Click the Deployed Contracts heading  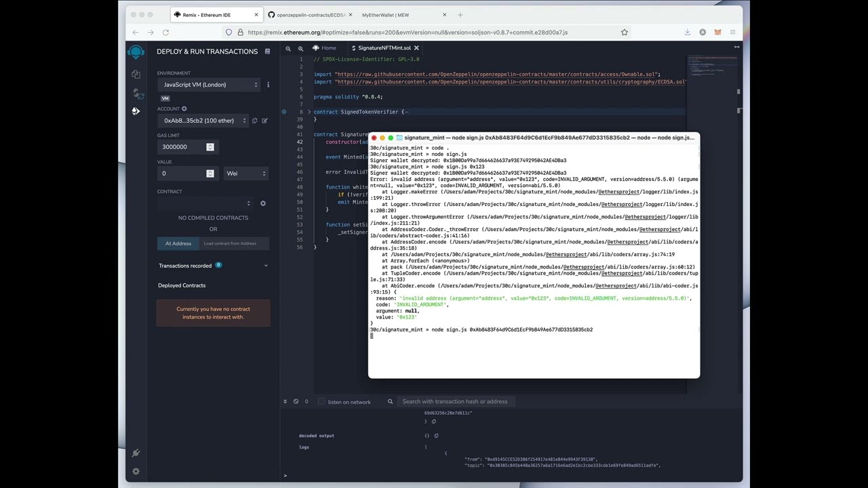[182, 285]
